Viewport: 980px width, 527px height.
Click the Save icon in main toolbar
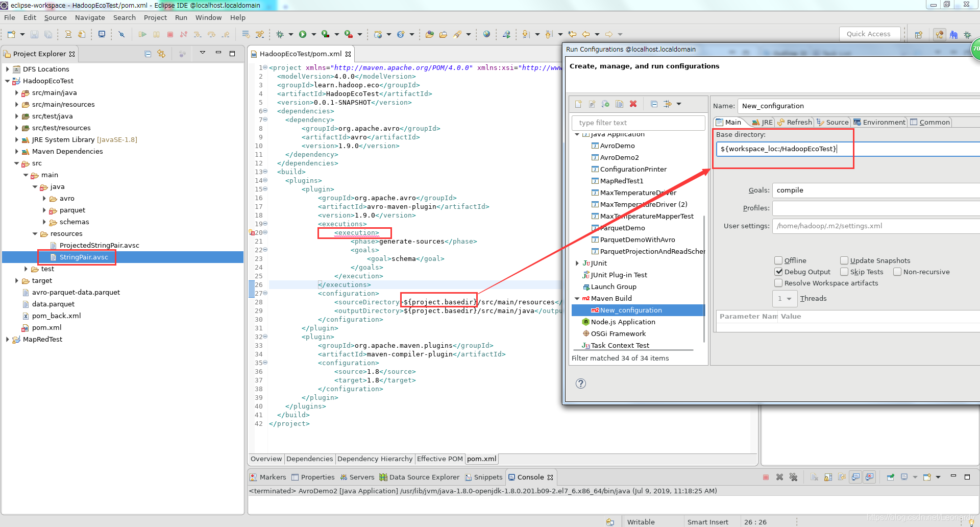[34, 34]
